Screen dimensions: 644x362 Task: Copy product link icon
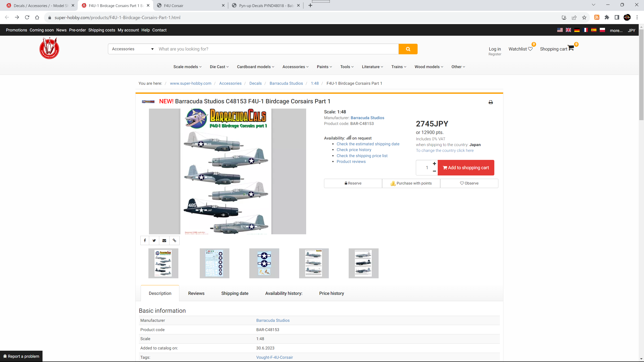tap(174, 240)
